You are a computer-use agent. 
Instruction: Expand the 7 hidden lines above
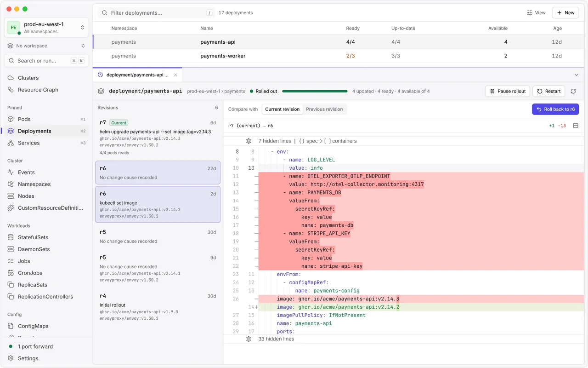click(249, 141)
